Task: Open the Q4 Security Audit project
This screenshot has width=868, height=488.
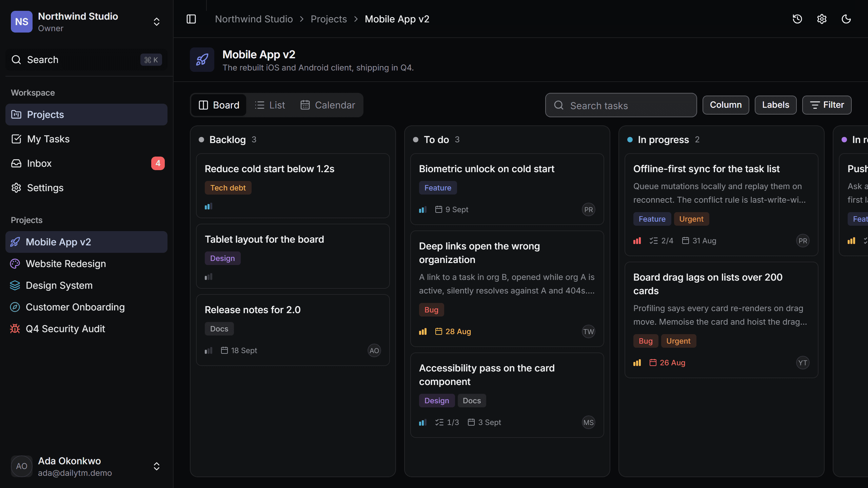Action: (86, 329)
